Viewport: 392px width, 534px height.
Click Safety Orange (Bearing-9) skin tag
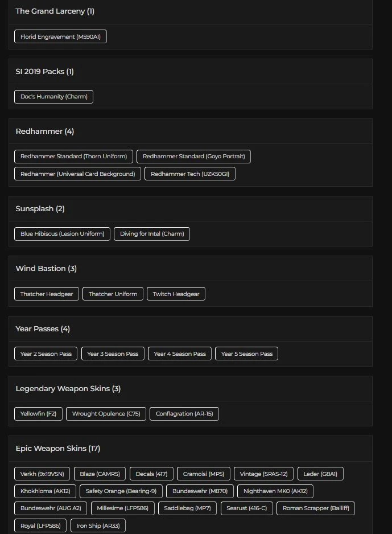[x=121, y=491]
